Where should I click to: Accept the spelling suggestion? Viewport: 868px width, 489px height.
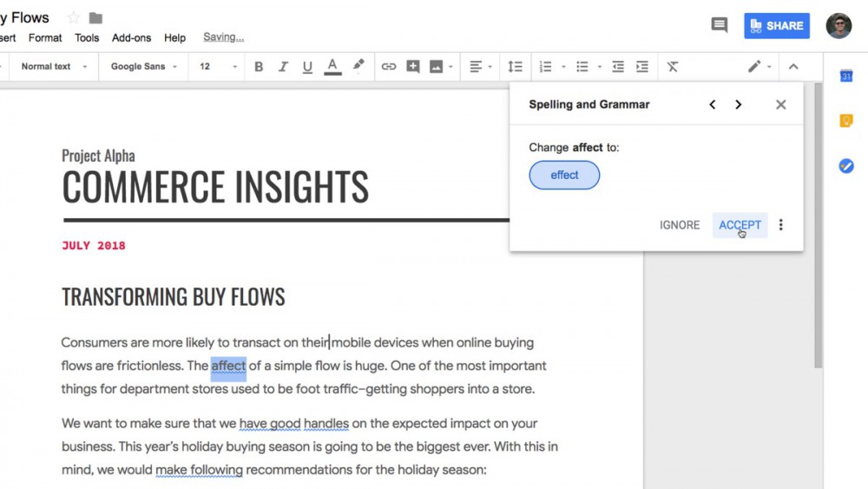coord(740,225)
